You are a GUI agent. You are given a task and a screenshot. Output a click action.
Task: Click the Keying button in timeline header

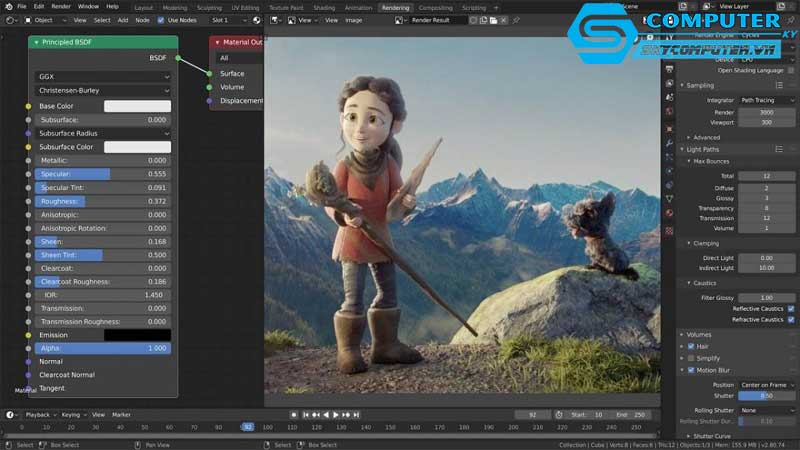[71, 414]
